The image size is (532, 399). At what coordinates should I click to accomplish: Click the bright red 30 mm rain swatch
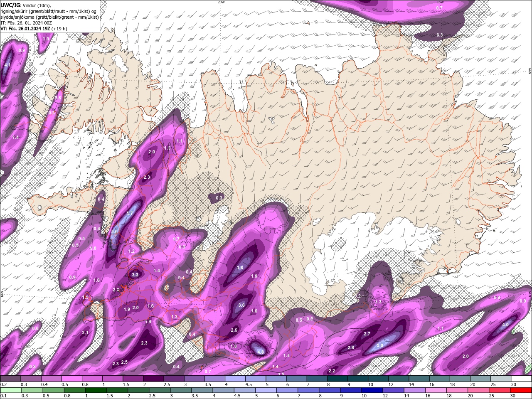pos(521,390)
